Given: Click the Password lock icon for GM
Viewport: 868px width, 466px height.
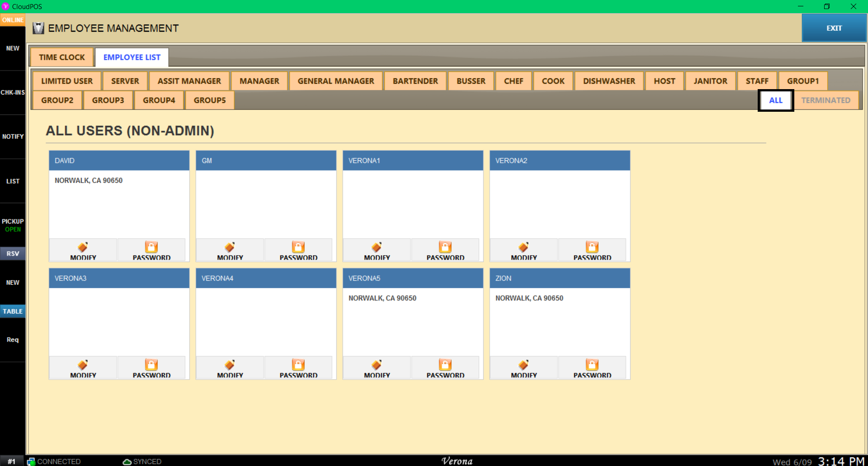Looking at the screenshot, I should point(298,247).
